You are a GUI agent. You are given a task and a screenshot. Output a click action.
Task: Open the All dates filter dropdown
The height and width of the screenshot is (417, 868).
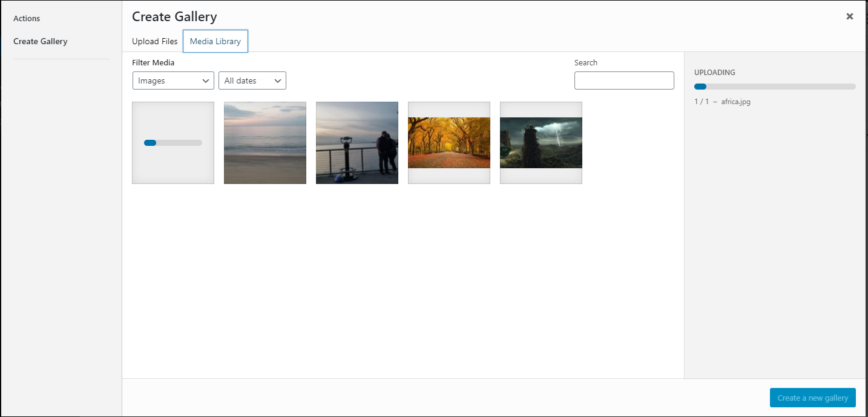click(x=252, y=80)
